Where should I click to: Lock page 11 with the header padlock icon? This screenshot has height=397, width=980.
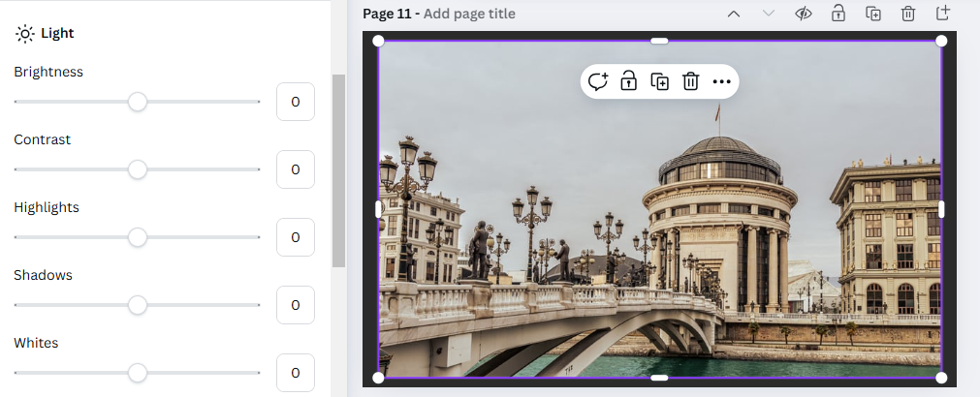838,14
